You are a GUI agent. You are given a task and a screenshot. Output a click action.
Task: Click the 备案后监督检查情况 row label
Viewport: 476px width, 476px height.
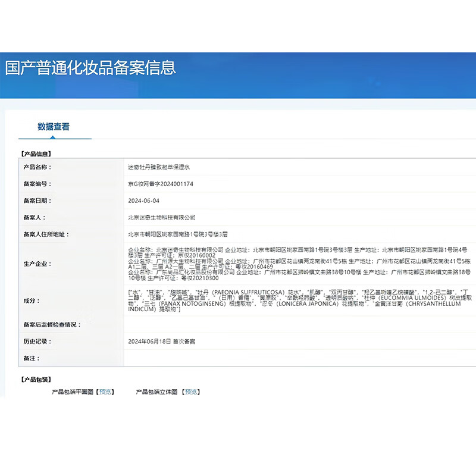point(51,325)
